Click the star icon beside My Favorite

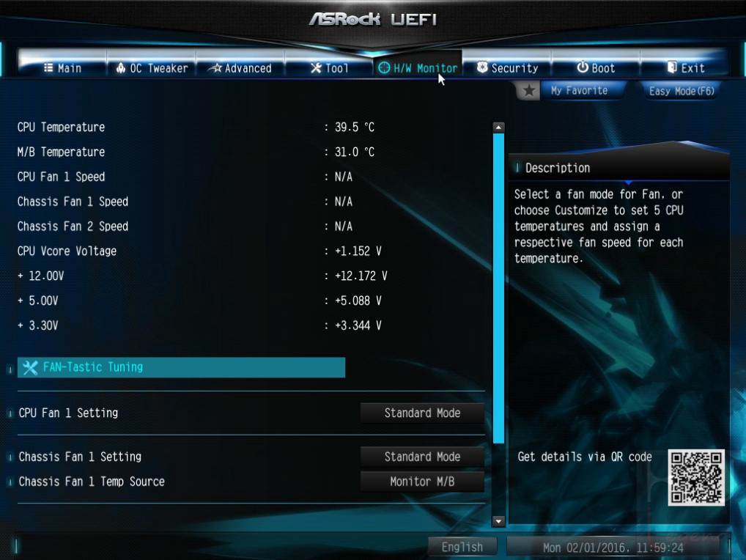pyautogui.click(x=528, y=90)
